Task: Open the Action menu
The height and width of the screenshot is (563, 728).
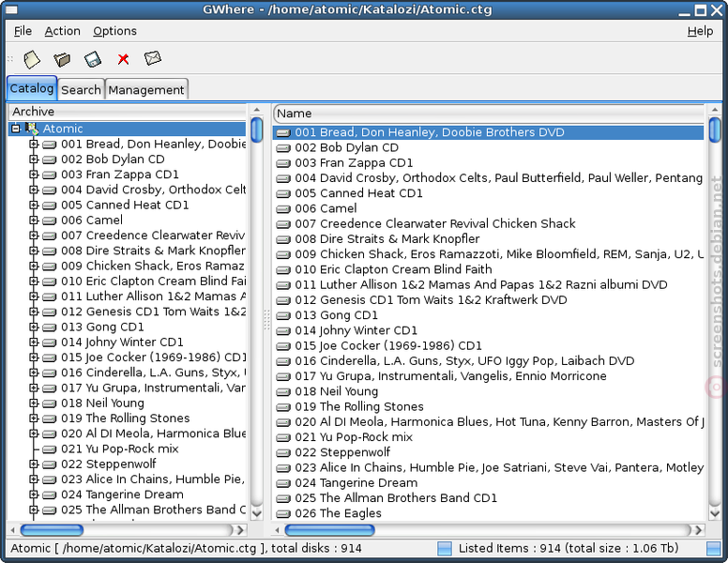Action: coord(62,31)
